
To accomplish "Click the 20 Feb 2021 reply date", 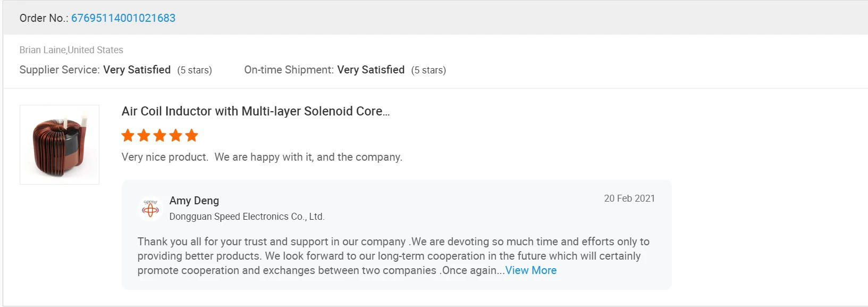I will [x=629, y=198].
